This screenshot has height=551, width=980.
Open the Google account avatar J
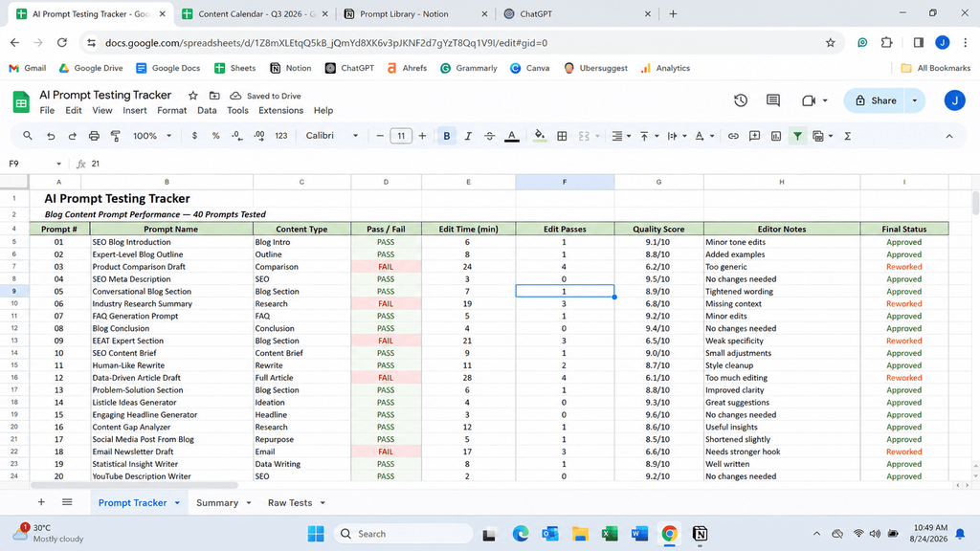tap(954, 100)
